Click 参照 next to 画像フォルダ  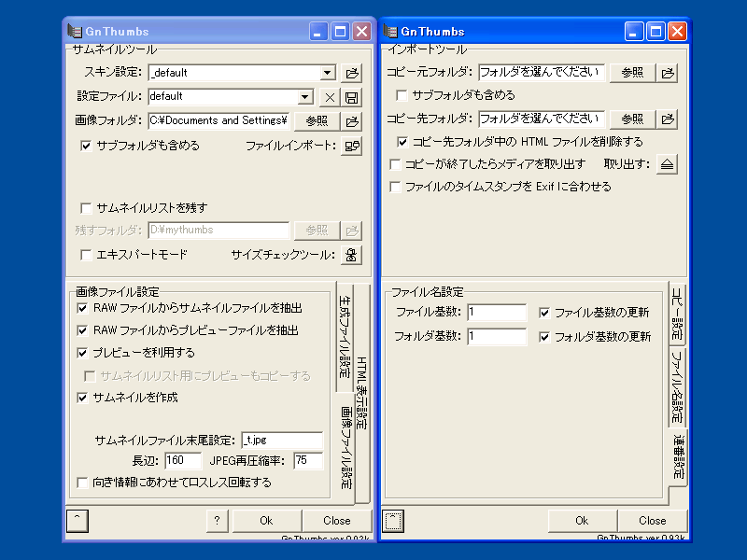click(x=317, y=121)
